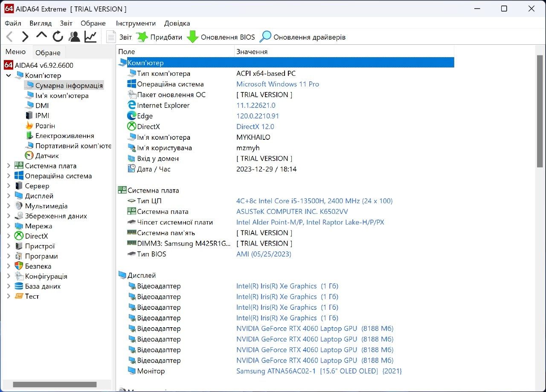Click the DirectX Xbox icon in list
The width and height of the screenshot is (546, 392).
tap(132, 127)
